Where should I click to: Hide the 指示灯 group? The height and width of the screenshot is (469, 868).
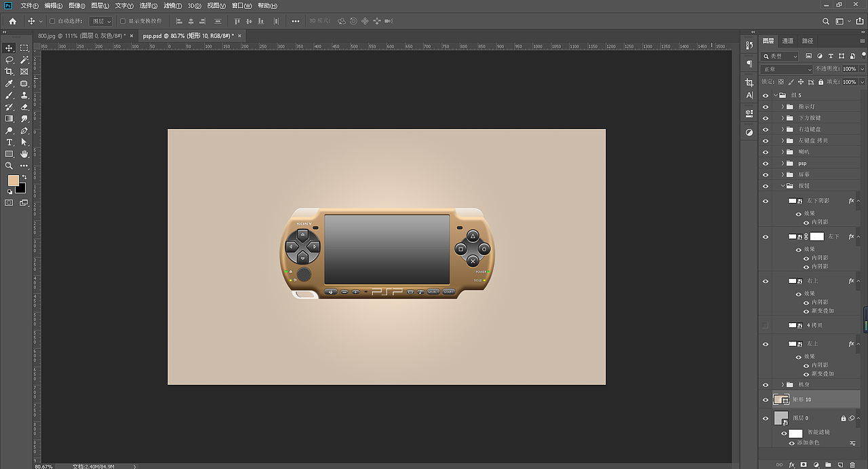766,107
